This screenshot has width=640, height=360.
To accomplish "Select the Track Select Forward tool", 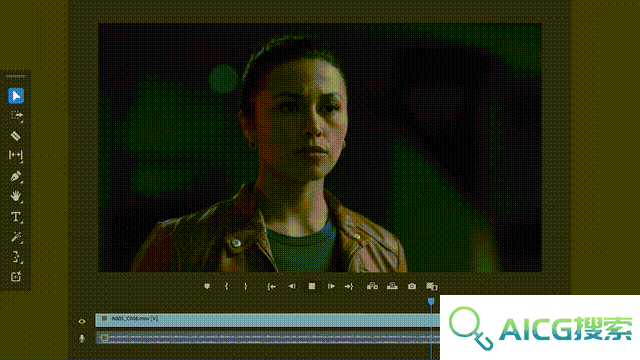I will pos(16,116).
